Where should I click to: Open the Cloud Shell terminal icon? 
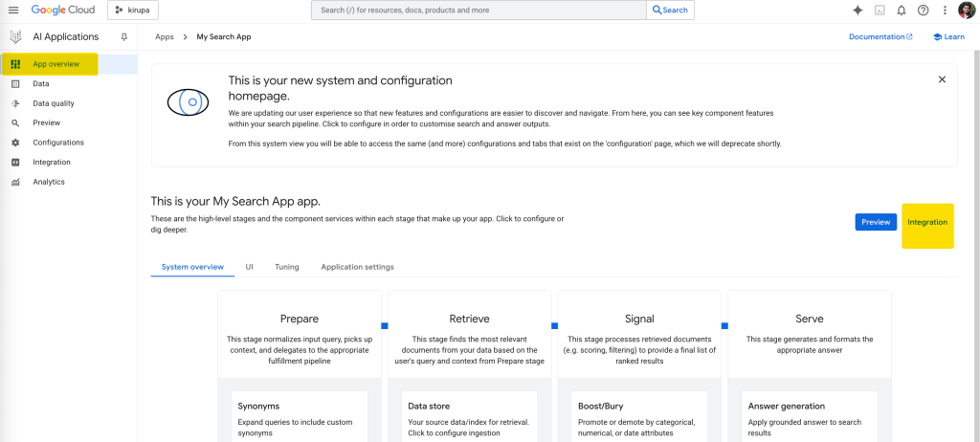coord(880,10)
